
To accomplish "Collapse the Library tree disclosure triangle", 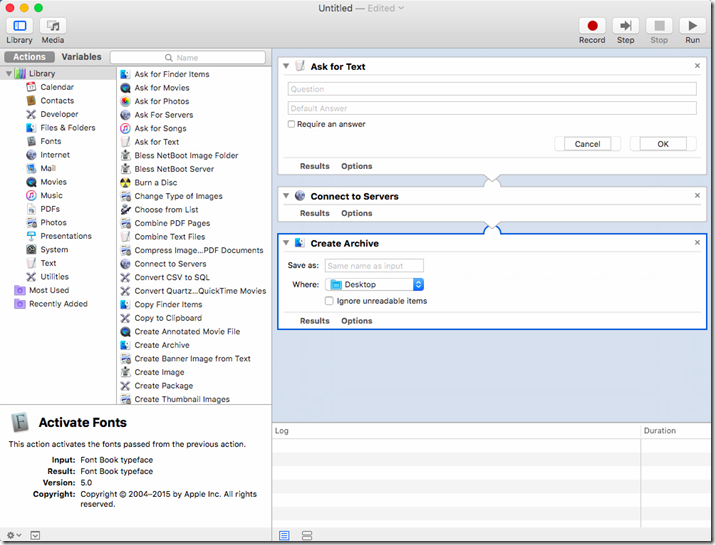I will (x=9, y=74).
